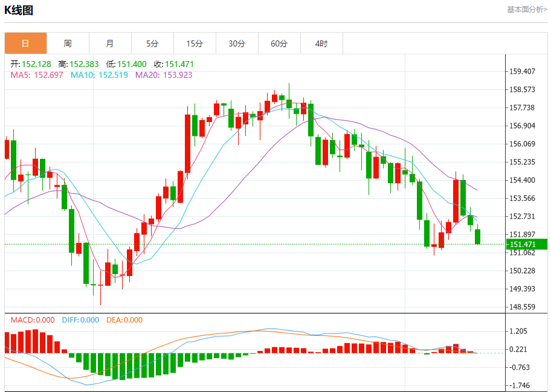Switch to the 月 monthly tab

(110, 43)
